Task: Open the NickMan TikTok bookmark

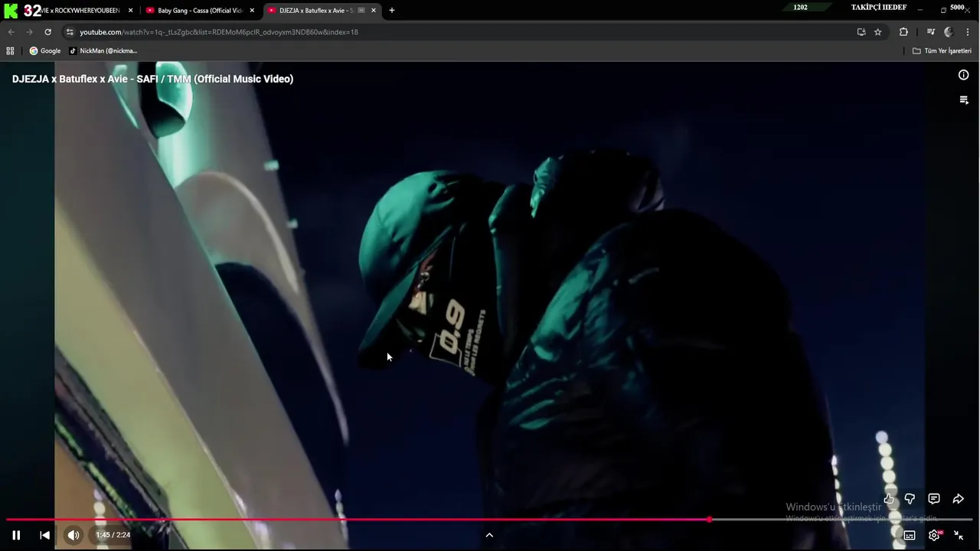Action: [103, 51]
